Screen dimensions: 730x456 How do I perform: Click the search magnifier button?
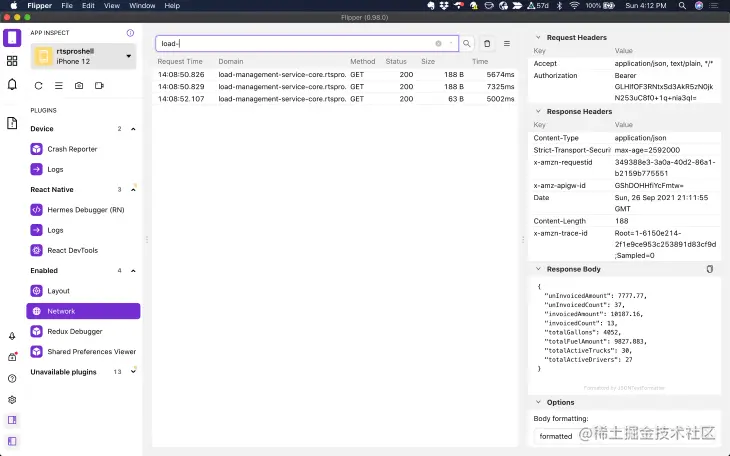click(466, 43)
